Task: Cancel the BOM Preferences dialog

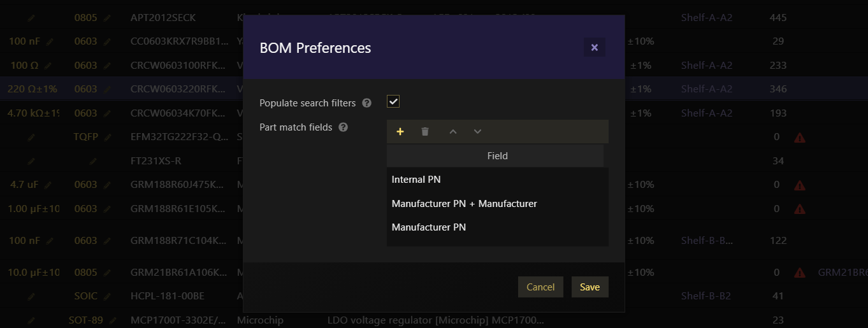Action: click(540, 287)
